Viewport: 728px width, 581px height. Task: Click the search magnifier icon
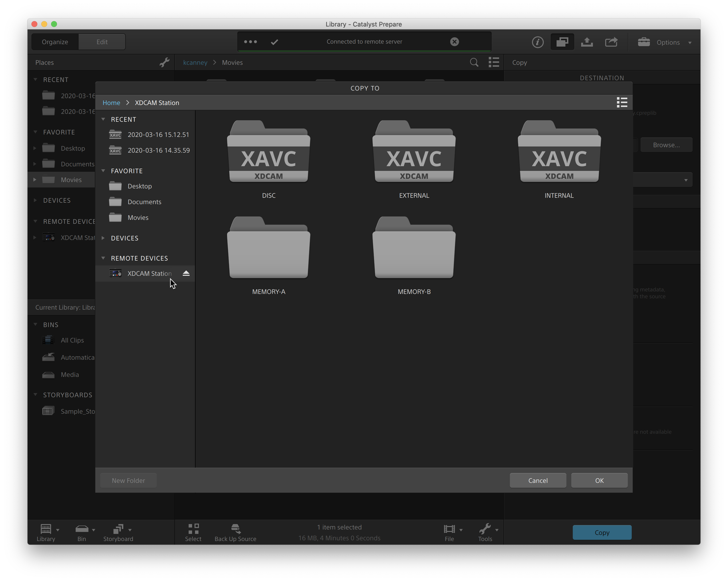(x=474, y=62)
